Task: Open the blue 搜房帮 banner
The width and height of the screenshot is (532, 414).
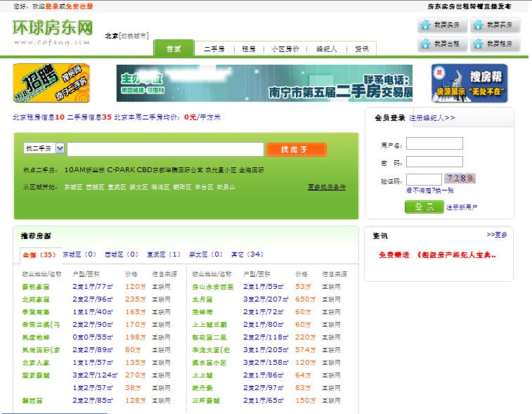Action: pyautogui.click(x=469, y=83)
